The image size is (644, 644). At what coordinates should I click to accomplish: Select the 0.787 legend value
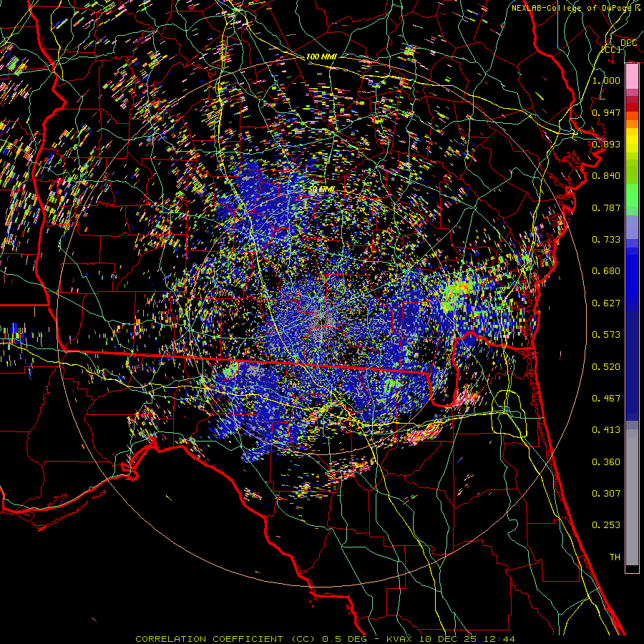(606, 208)
